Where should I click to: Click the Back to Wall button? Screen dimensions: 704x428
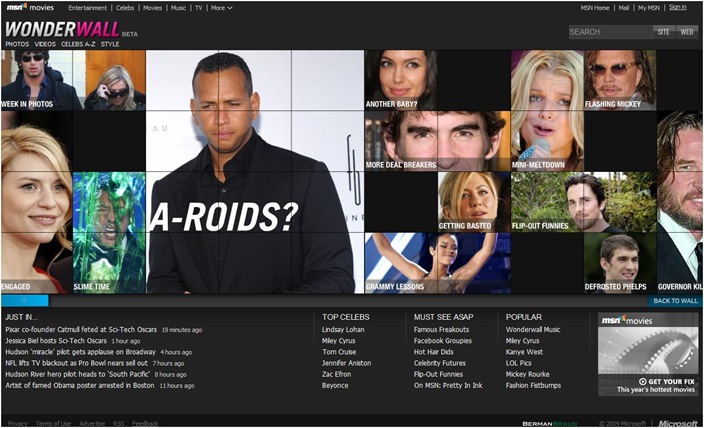click(675, 301)
